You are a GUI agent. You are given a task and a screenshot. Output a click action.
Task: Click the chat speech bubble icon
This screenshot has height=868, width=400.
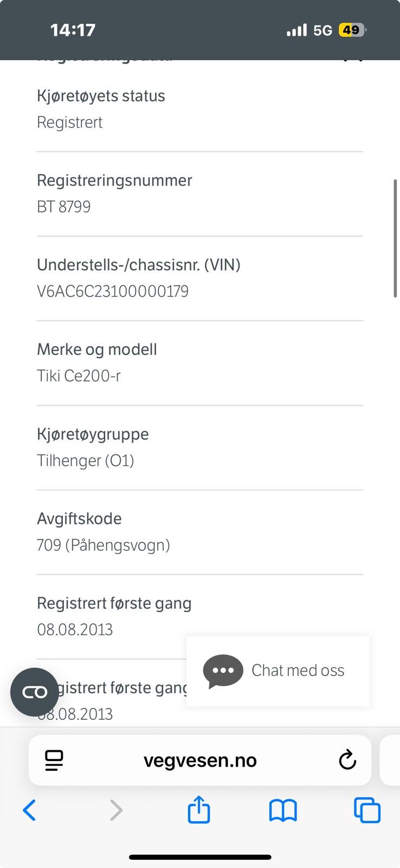[x=223, y=671]
